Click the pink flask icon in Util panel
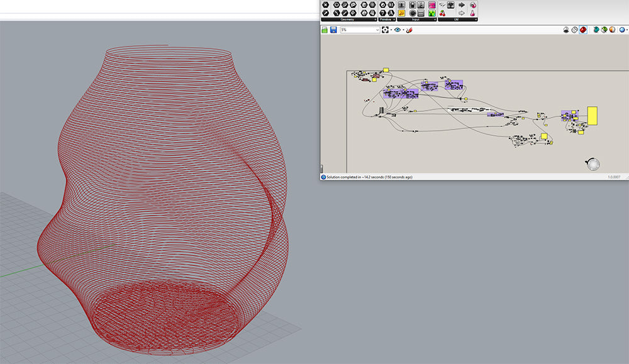Image resolution: width=629 pixels, height=364 pixels. click(x=473, y=13)
